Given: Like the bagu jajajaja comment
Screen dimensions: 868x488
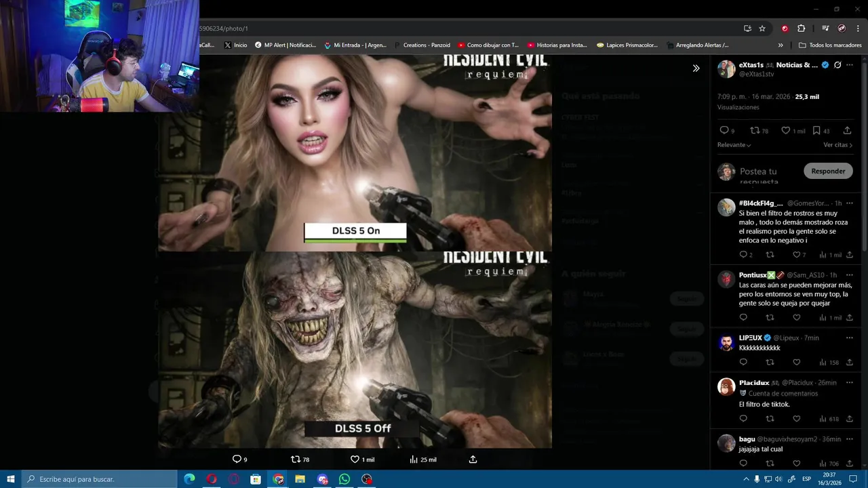Looking at the screenshot, I should [x=796, y=464].
